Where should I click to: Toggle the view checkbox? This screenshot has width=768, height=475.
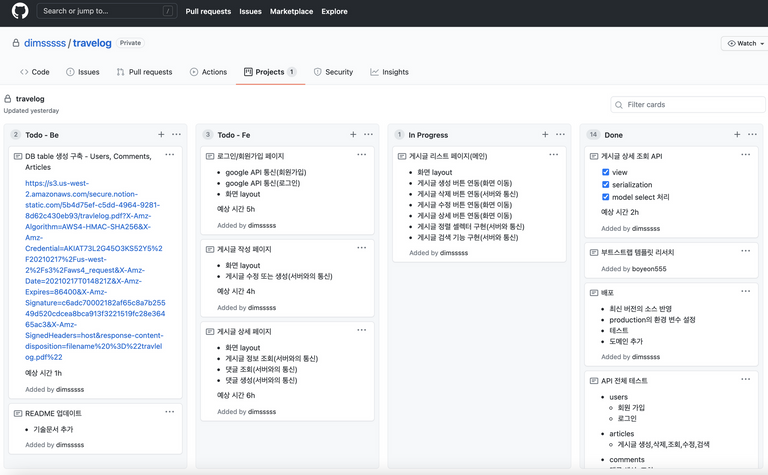tap(605, 172)
